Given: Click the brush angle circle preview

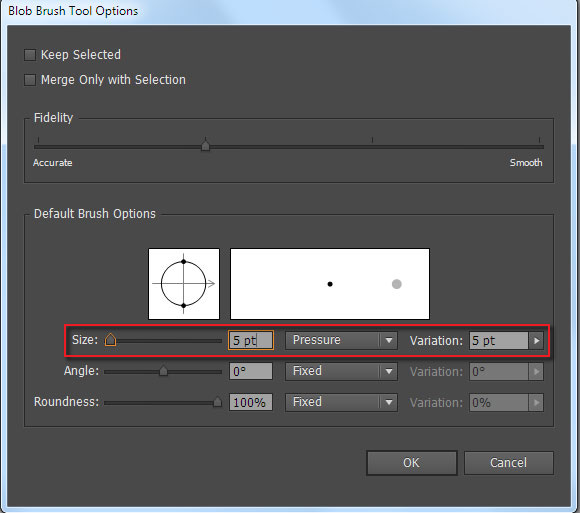Looking at the screenshot, I should coord(184,284).
